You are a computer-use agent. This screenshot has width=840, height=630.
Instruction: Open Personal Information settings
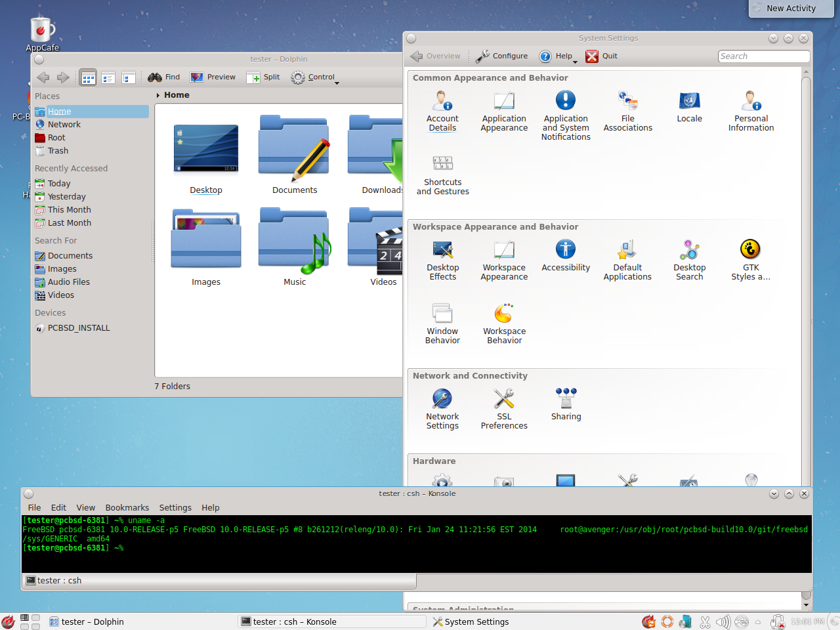click(x=751, y=112)
